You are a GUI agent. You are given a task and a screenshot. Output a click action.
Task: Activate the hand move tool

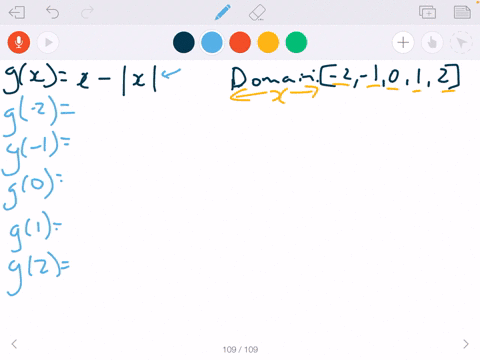pyautogui.click(x=432, y=42)
